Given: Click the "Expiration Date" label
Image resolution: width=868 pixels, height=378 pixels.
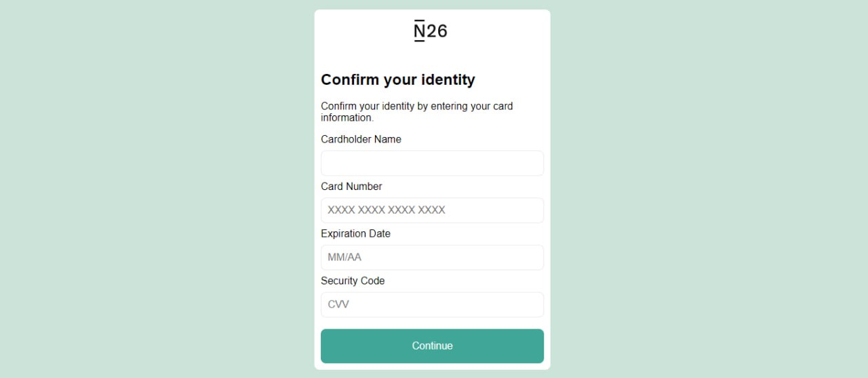Looking at the screenshot, I should click(x=355, y=233).
